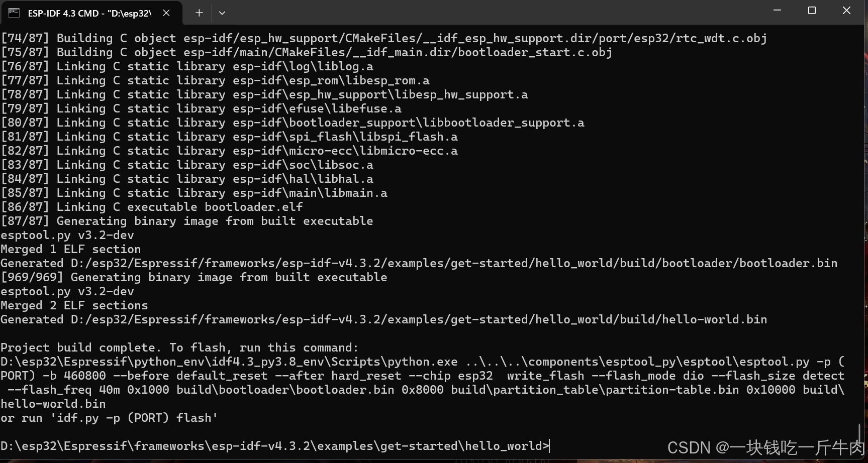Click the 'Merged 2 ELF sections' line

73,305
